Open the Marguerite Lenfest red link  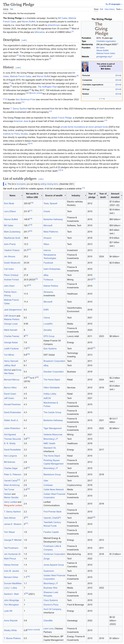click(x=13, y=506)
